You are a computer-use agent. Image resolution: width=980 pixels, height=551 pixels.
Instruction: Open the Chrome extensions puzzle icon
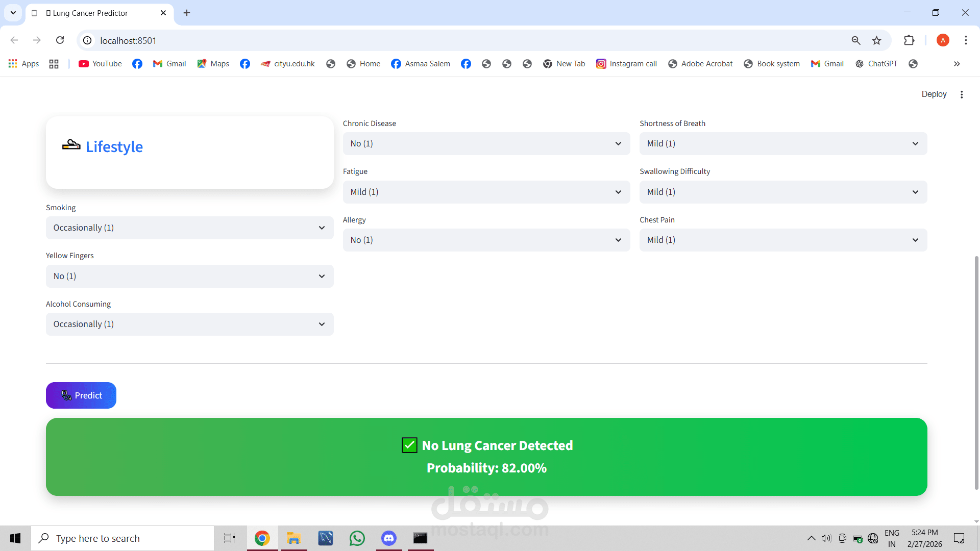point(909,40)
